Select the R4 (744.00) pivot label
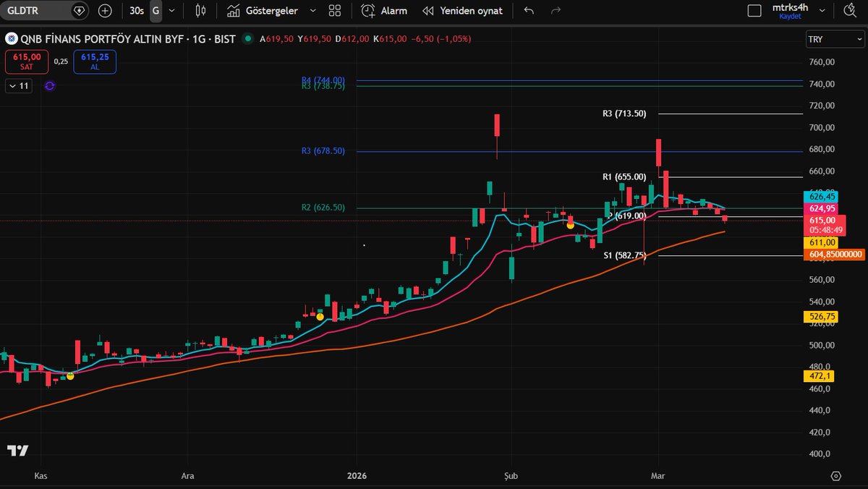Image resolution: width=868 pixels, height=489 pixels. click(x=323, y=80)
